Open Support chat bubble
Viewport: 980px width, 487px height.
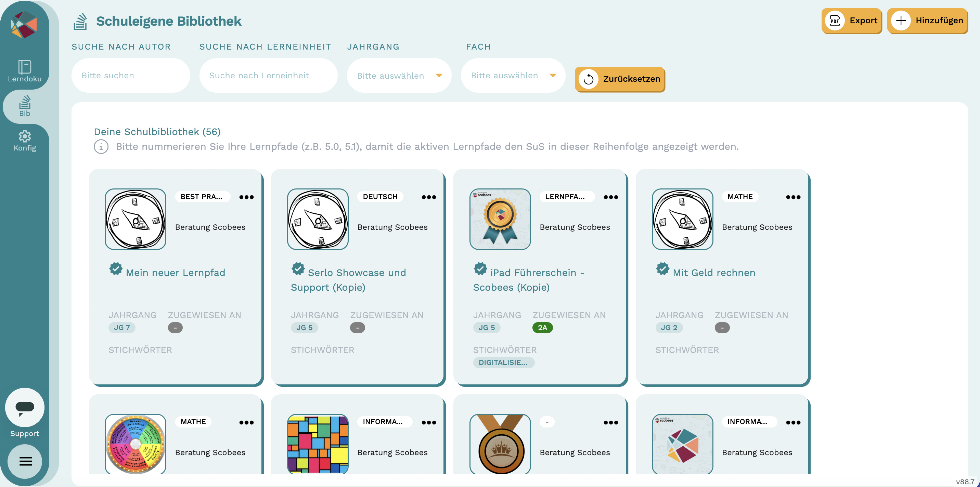[25, 407]
